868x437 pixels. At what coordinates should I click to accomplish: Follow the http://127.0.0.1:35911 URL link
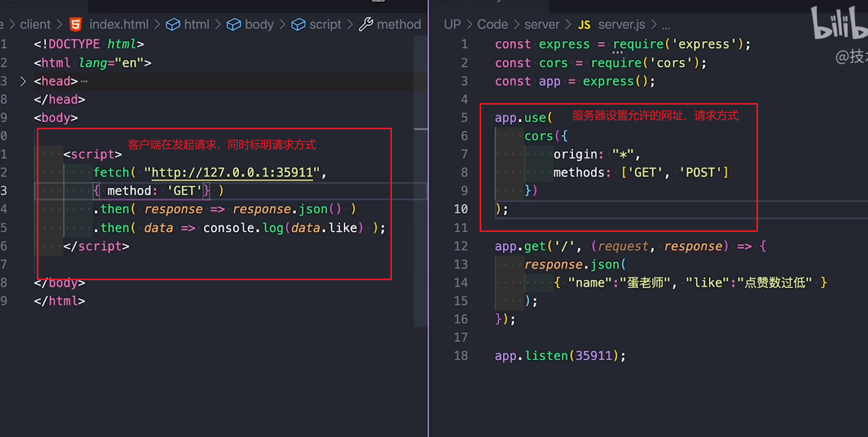[232, 173]
